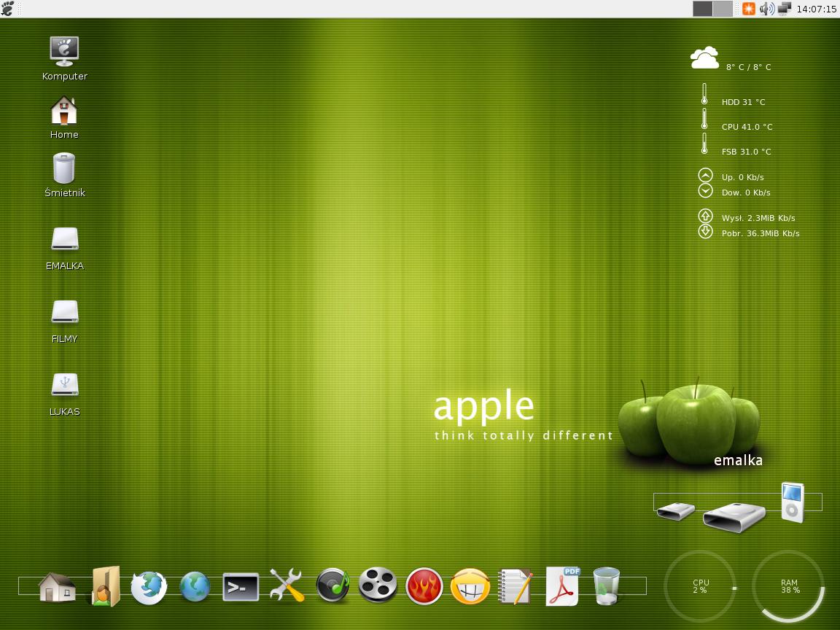Screen dimensions: 840x630
Task: Launch the PDF reader from dock
Action: click(x=562, y=586)
